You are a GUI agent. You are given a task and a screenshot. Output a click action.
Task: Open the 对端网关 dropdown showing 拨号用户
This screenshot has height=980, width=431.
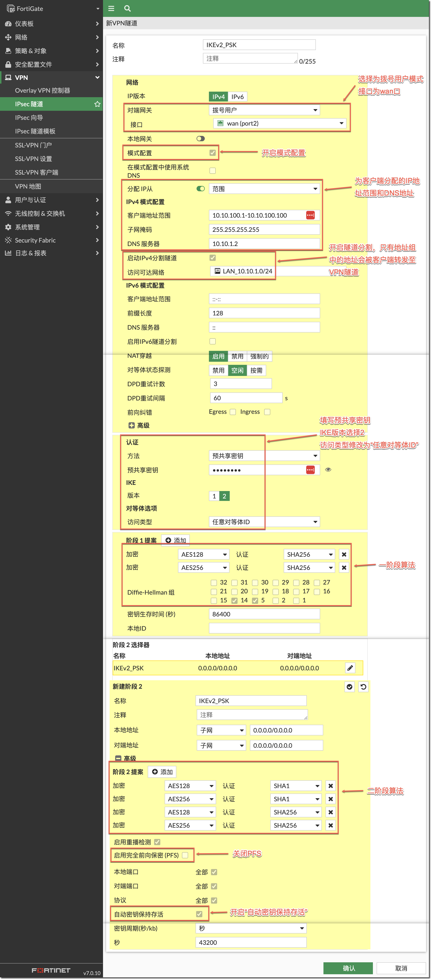(x=264, y=110)
